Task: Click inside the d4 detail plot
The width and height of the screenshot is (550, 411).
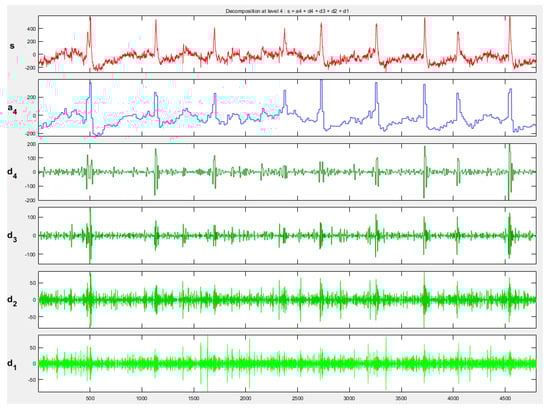Action: [287, 172]
